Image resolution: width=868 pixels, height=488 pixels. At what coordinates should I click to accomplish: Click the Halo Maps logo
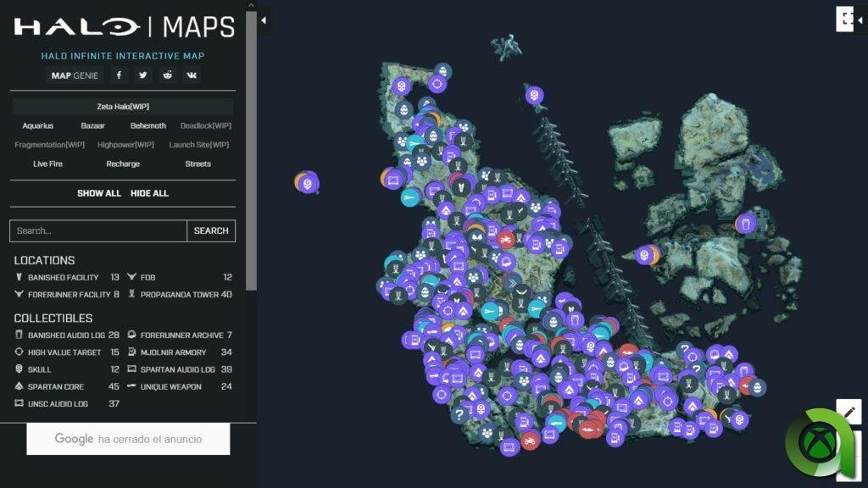point(123,27)
